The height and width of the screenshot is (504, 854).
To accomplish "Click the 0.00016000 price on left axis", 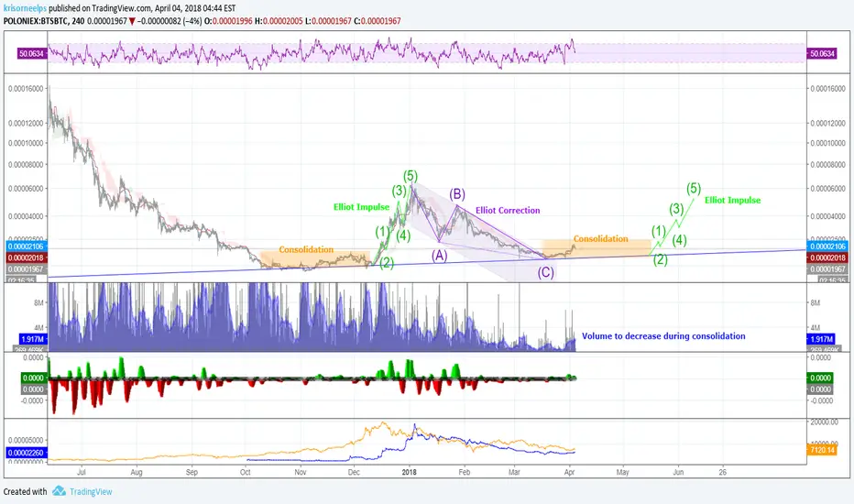I will pos(26,89).
